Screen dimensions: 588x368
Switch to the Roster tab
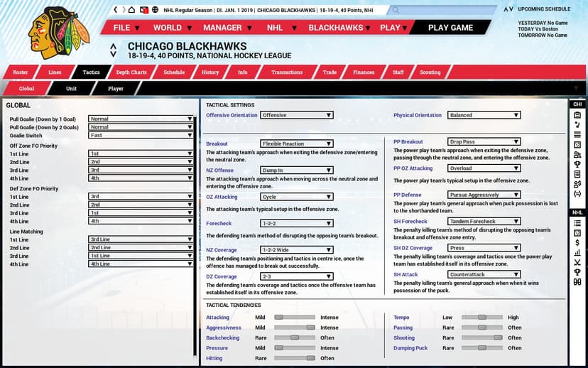pos(21,72)
